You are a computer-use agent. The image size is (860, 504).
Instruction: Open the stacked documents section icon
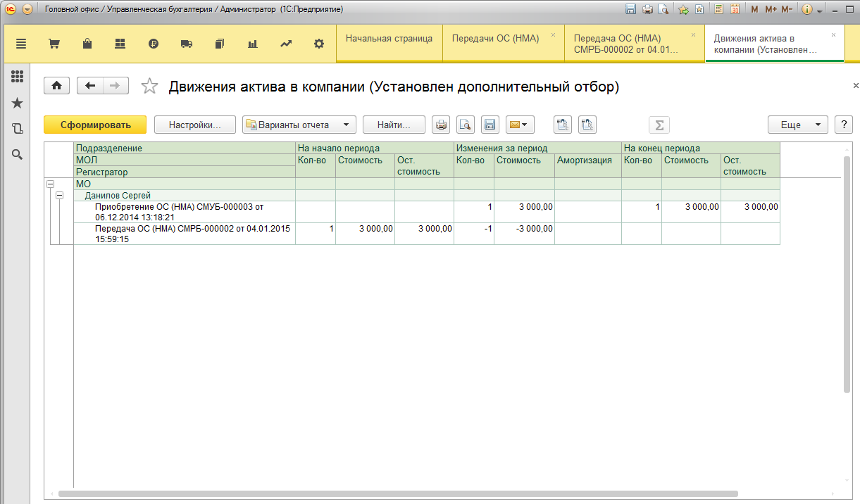click(219, 44)
